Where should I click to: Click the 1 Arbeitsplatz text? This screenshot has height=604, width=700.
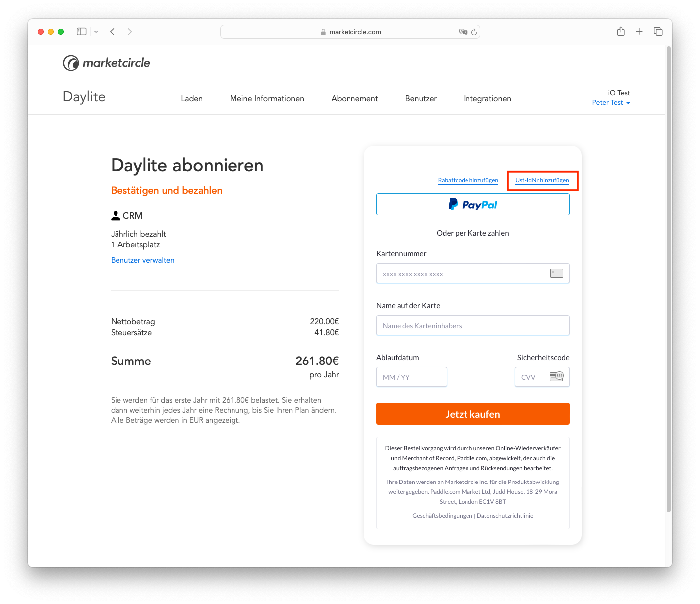pyautogui.click(x=135, y=244)
